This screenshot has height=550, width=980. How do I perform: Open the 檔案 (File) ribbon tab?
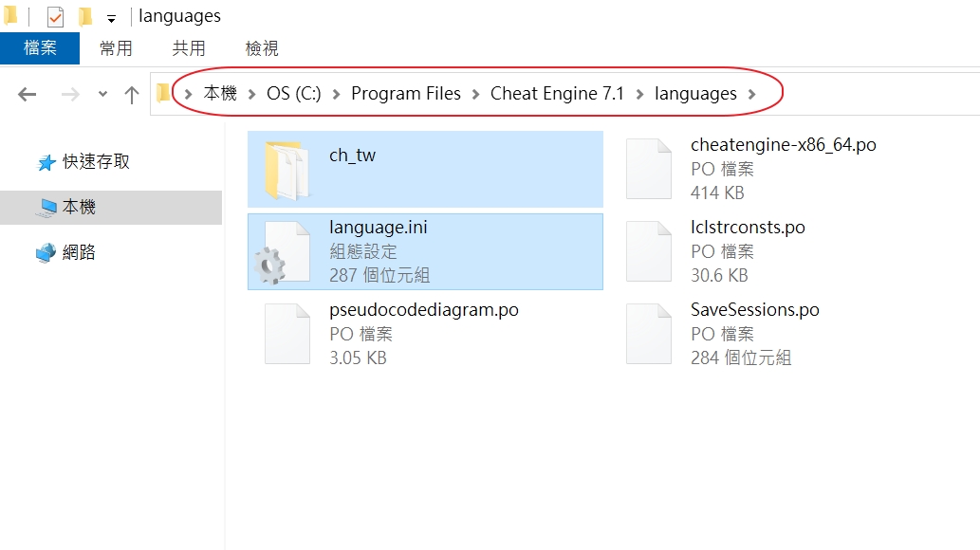coord(40,48)
